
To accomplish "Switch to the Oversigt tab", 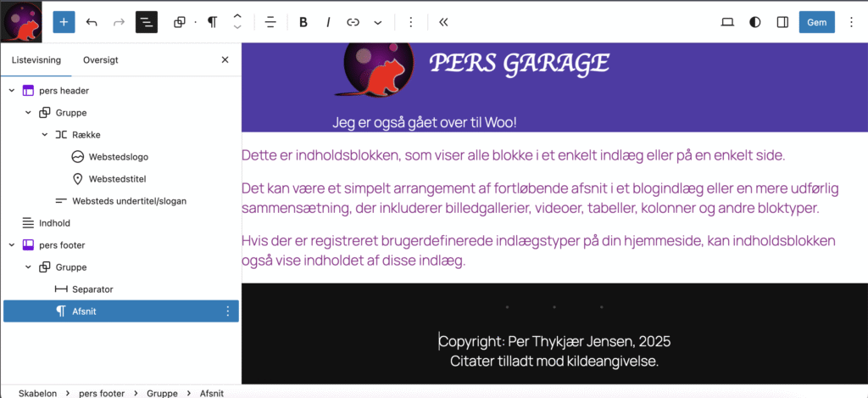I will tap(100, 60).
